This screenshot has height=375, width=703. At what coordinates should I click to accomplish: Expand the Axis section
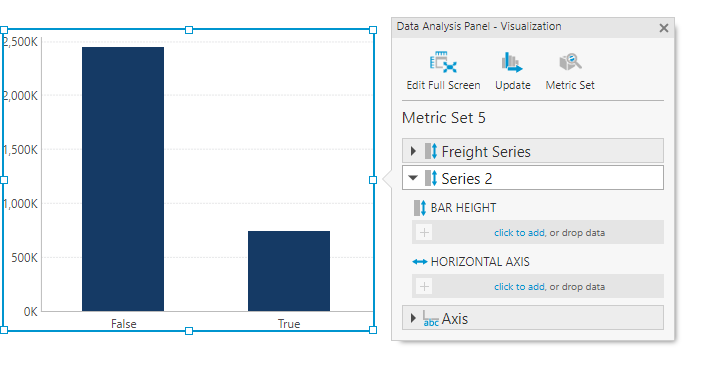[x=413, y=318]
